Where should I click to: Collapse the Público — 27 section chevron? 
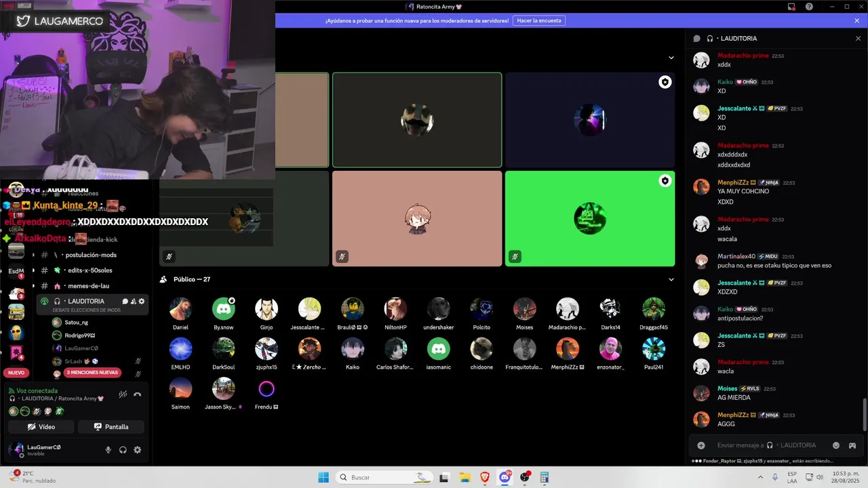(671, 279)
